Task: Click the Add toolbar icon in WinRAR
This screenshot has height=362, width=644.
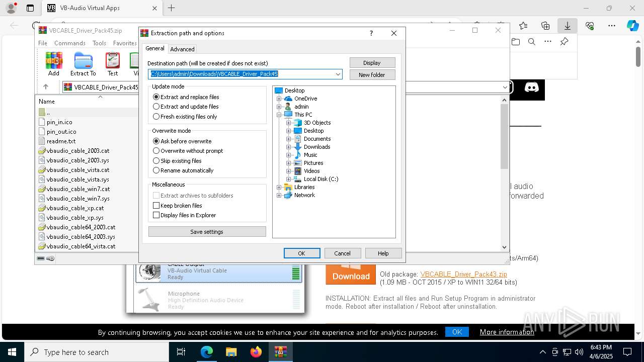Action: point(54,64)
